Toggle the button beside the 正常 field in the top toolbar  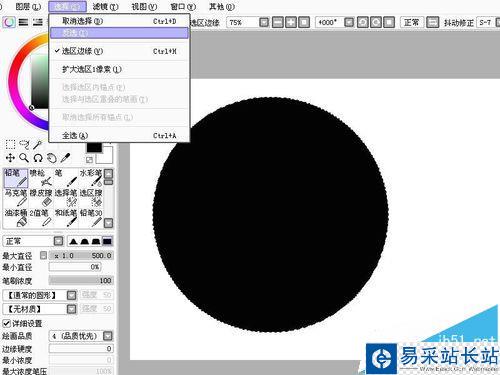coord(432,22)
